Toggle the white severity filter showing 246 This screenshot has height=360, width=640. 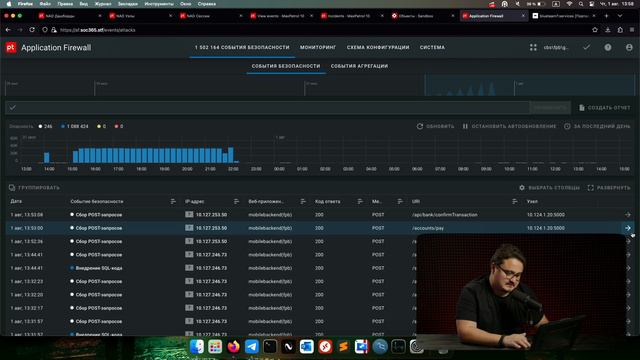point(45,127)
